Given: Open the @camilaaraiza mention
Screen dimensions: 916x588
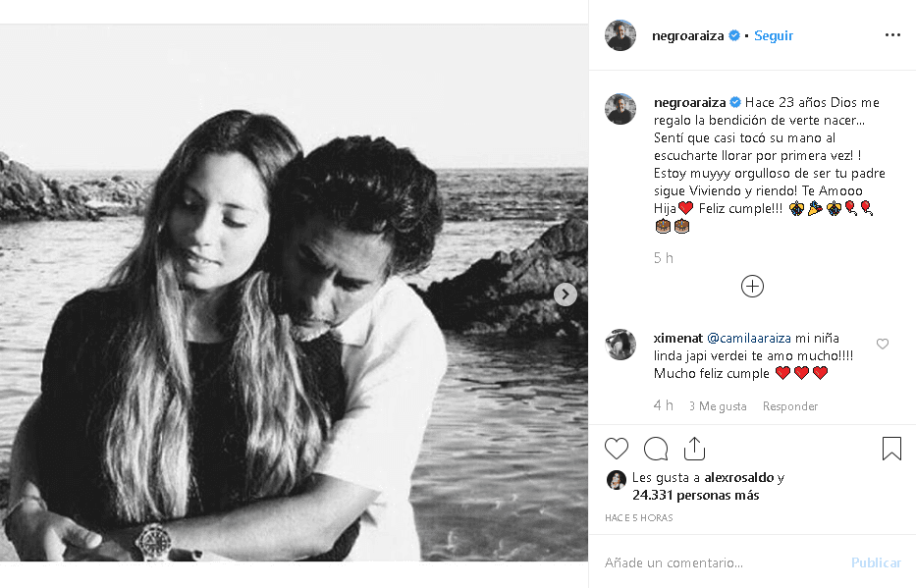Looking at the screenshot, I should 749,338.
